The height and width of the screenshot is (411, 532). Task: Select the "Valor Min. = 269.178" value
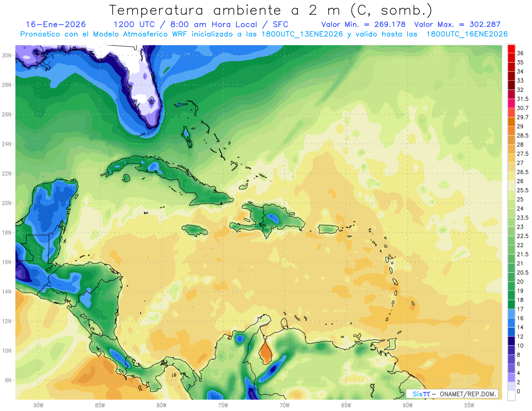(x=363, y=24)
